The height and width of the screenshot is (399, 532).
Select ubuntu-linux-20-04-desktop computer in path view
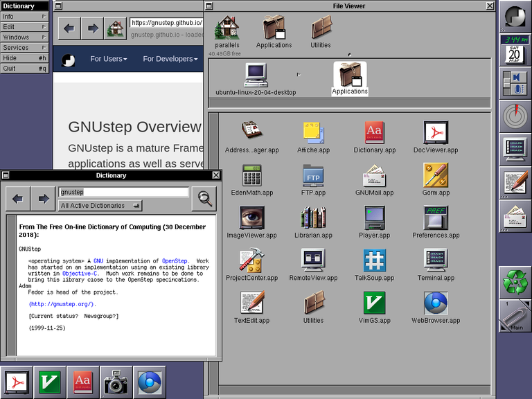click(256, 76)
